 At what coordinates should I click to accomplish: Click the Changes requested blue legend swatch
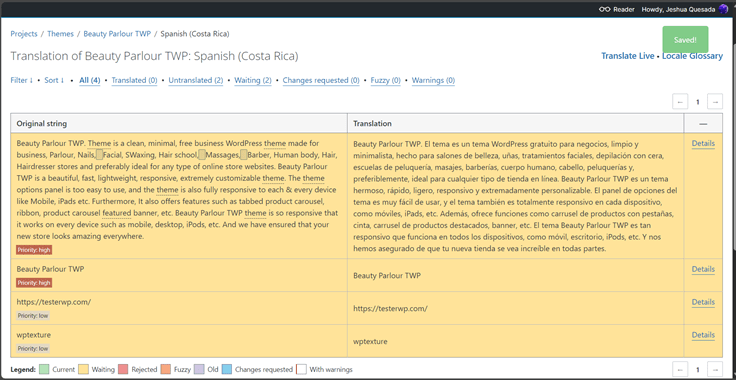pos(226,369)
